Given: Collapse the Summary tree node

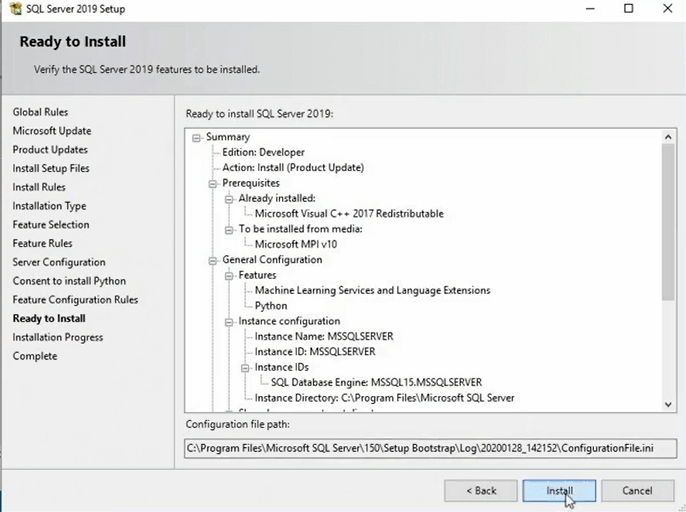Looking at the screenshot, I should (x=197, y=137).
